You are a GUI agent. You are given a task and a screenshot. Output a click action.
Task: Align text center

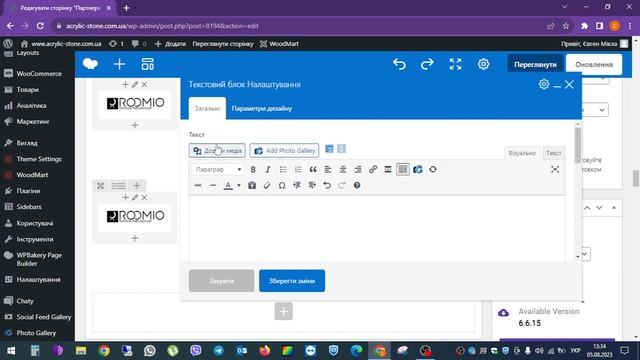coord(343,169)
